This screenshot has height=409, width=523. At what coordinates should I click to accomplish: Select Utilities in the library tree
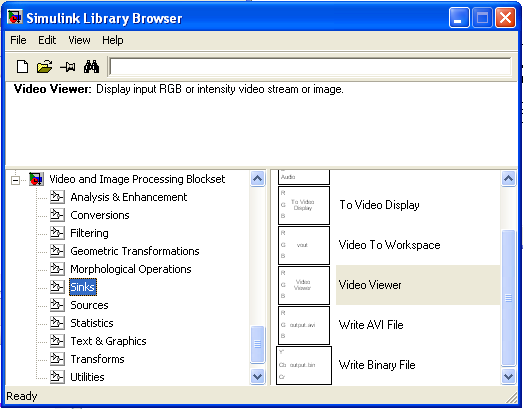pos(87,377)
